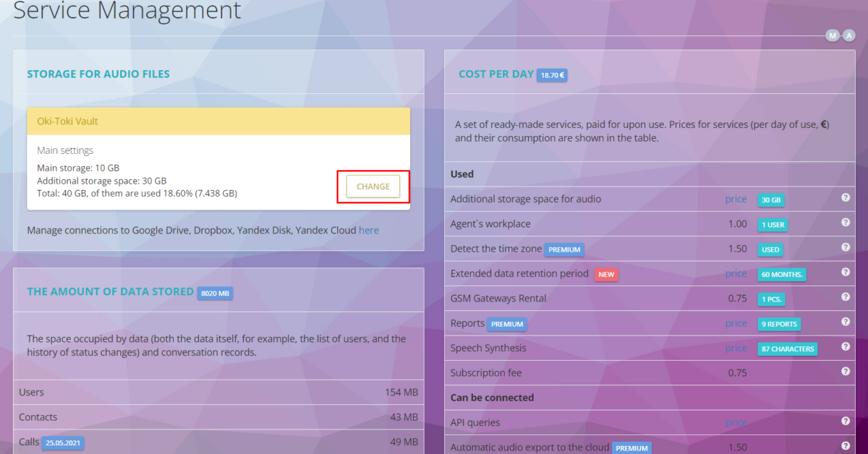The height and width of the screenshot is (454, 868).
Task: Click help icon for Extended data retention period
Action: 845,271
